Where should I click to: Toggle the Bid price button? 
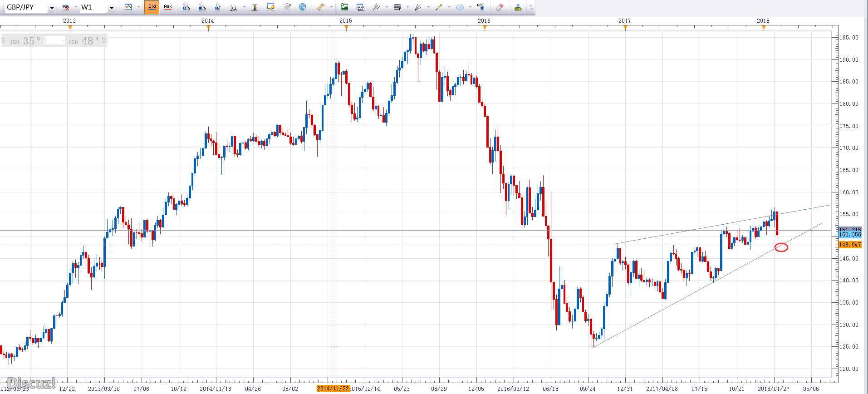(152, 7)
